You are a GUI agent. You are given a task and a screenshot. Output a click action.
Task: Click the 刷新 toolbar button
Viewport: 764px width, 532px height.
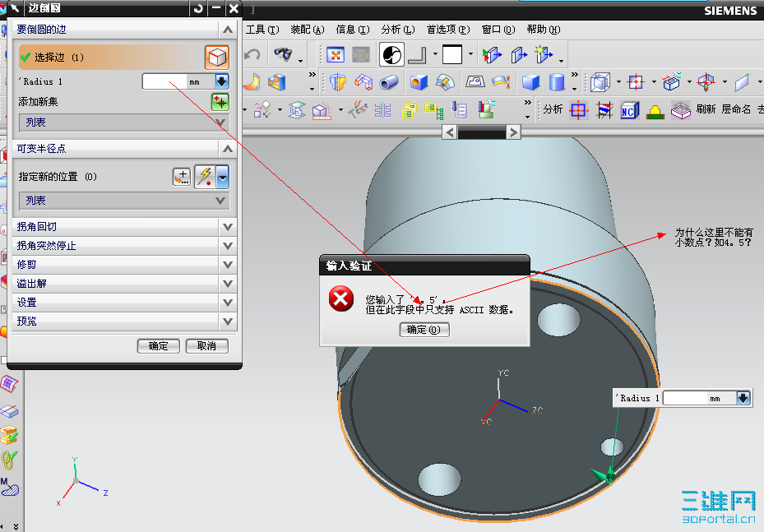click(x=706, y=109)
